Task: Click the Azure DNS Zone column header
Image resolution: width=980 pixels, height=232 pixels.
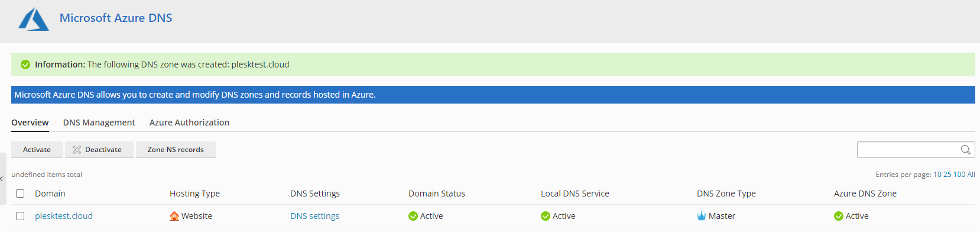Action: click(865, 194)
